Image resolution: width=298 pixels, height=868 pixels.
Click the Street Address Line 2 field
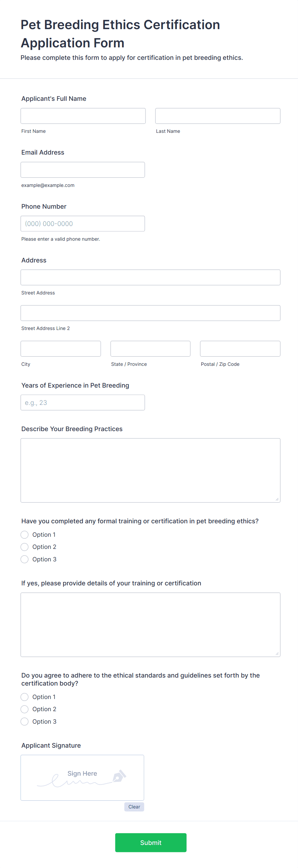click(150, 313)
